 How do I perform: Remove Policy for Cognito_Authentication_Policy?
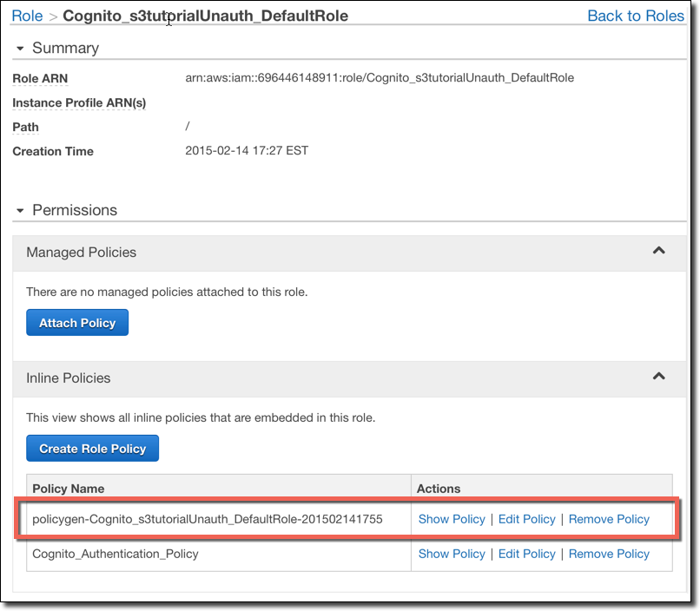click(x=609, y=554)
